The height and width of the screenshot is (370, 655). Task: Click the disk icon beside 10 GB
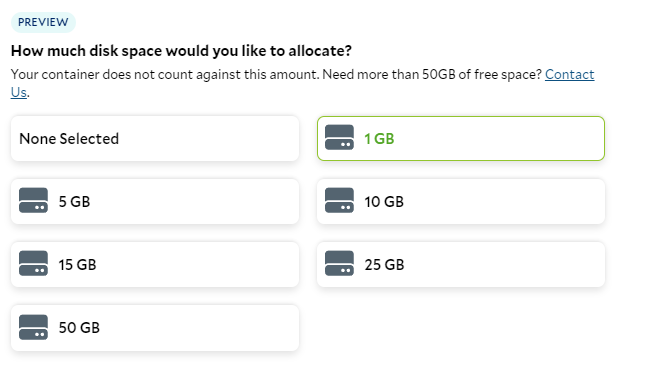coord(339,200)
